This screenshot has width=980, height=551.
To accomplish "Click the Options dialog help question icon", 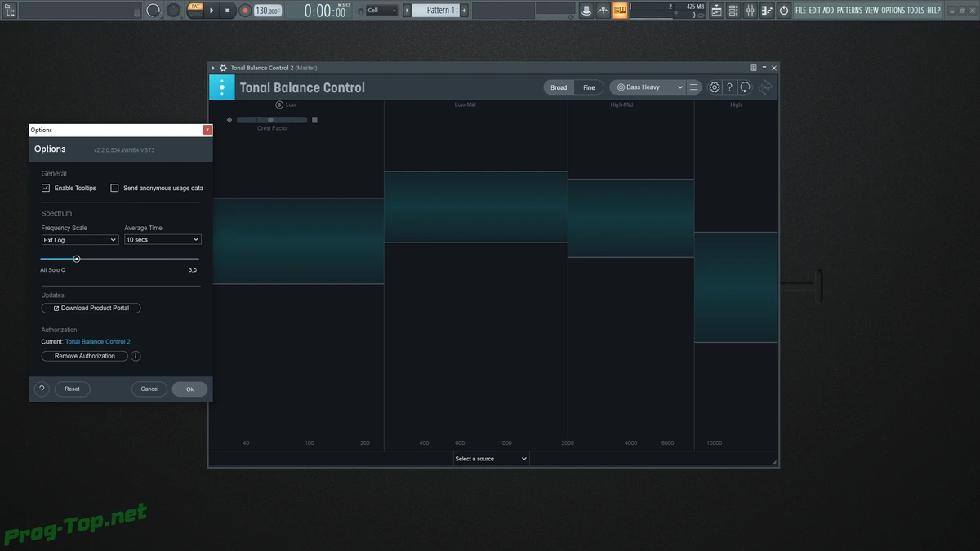I will pyautogui.click(x=42, y=389).
